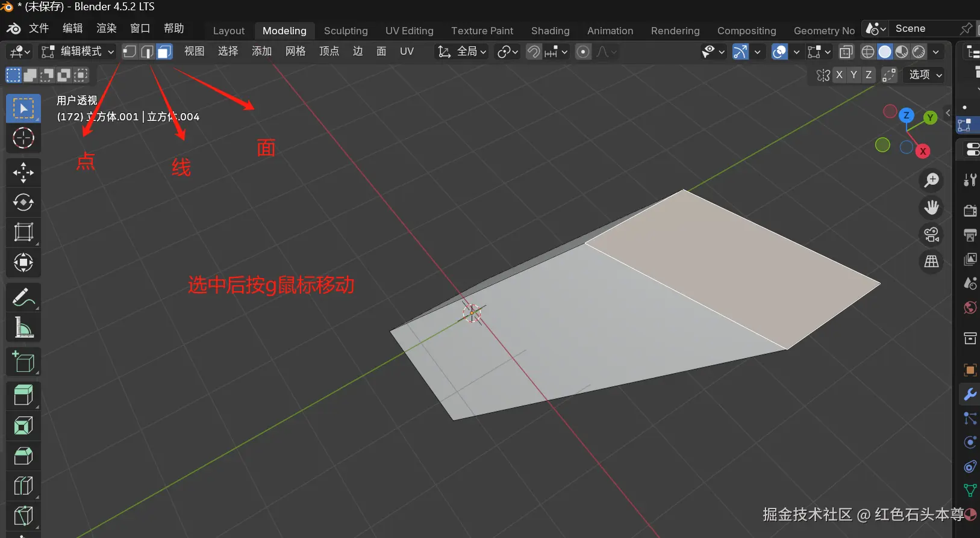
Task: Open the 编辑模式 mode dropdown
Action: tap(77, 52)
